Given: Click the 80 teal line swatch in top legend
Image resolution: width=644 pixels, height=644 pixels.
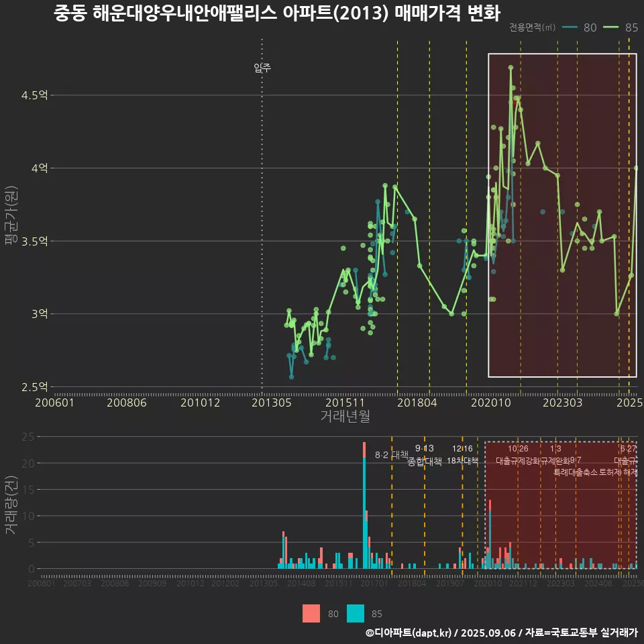Looking at the screenshot, I should pos(570,27).
